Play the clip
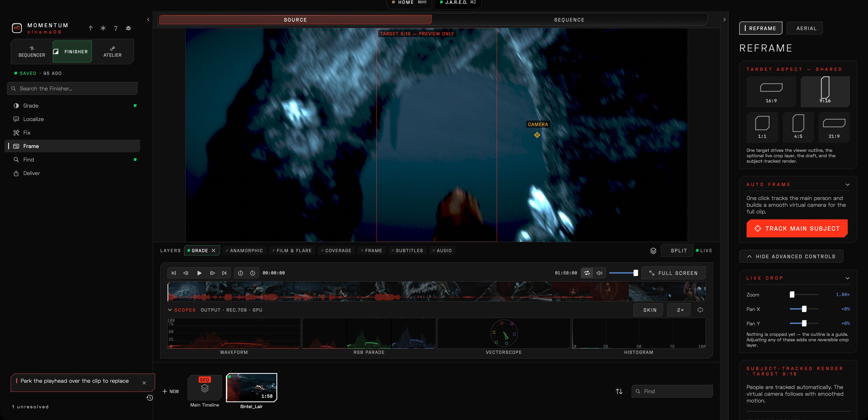Screen dimensions: 868x420 [x=199, y=273]
